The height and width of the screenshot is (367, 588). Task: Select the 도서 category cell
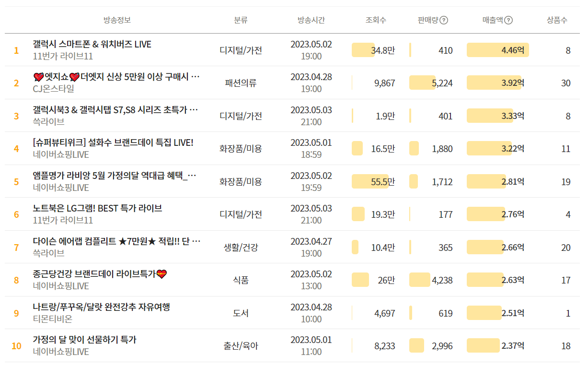click(241, 313)
